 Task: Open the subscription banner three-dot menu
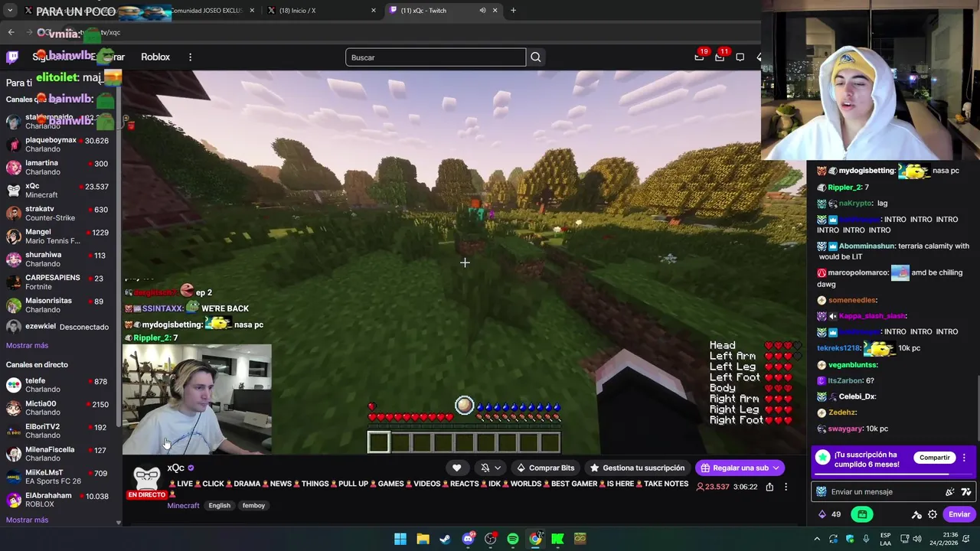click(965, 458)
